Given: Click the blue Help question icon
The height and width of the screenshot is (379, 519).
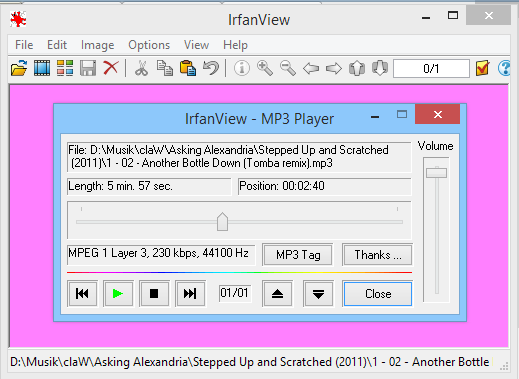Looking at the screenshot, I should (x=504, y=68).
